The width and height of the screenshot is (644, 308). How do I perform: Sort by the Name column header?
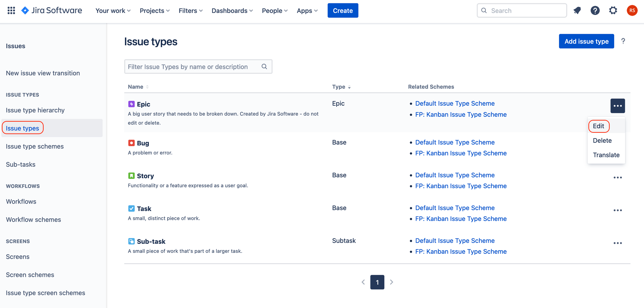pyautogui.click(x=138, y=87)
